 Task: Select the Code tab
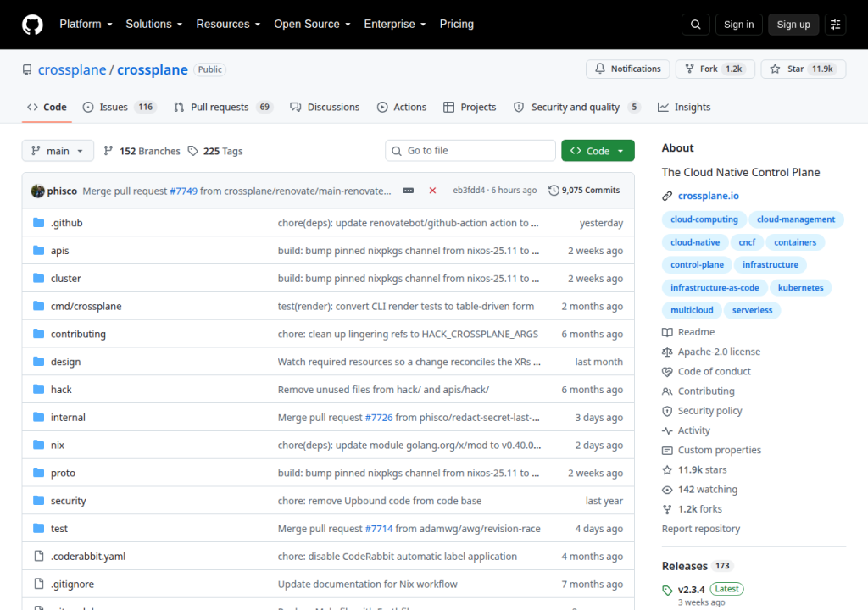(x=47, y=108)
